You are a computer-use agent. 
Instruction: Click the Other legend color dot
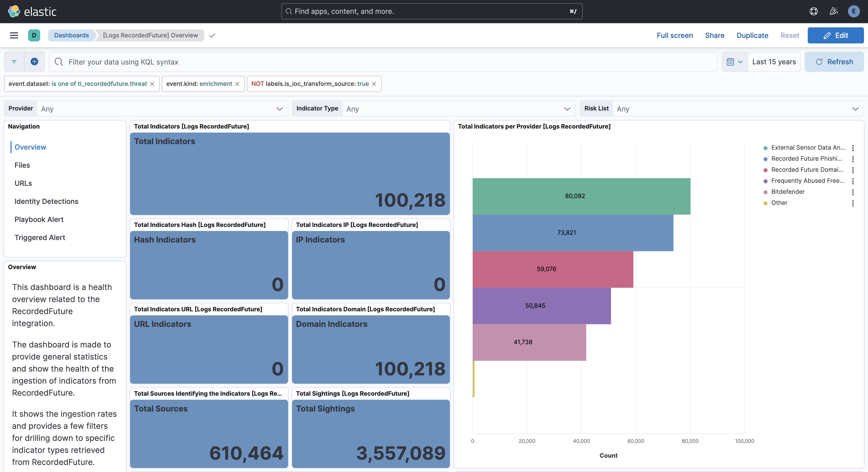click(765, 203)
